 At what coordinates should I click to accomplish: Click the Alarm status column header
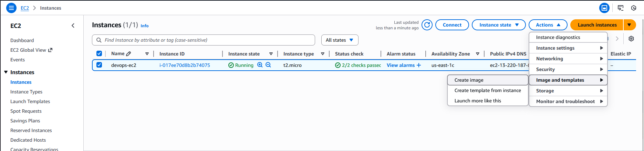click(401, 54)
